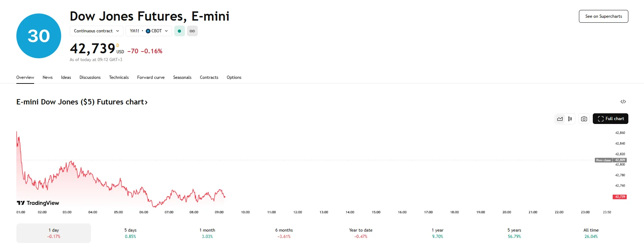Click the blue Dow 30 logo
644x249 pixels.
[x=39, y=36]
